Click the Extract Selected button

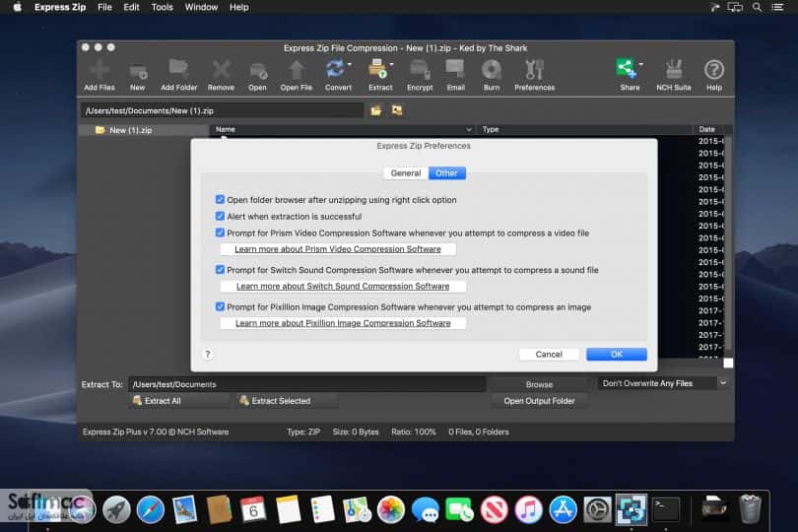pos(287,401)
